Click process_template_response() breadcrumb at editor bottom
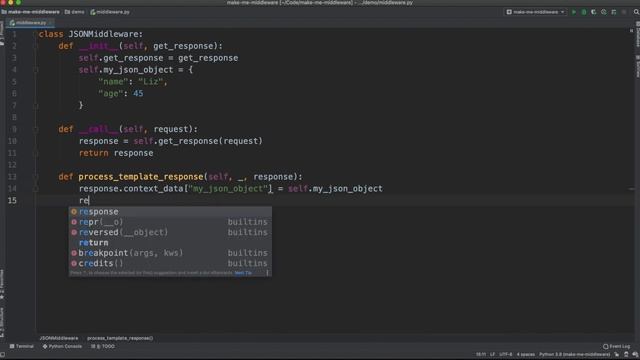Screen dimensions: 640x360 click(x=120, y=338)
